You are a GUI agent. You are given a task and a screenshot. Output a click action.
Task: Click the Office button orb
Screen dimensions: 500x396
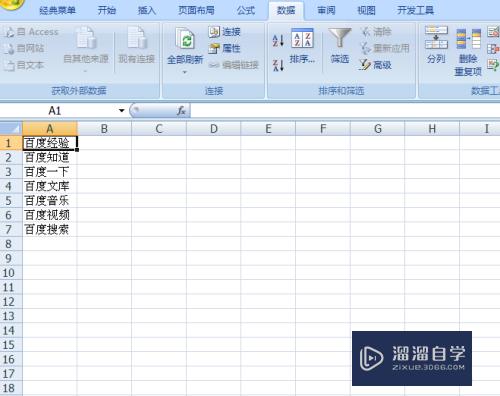[12, 3]
